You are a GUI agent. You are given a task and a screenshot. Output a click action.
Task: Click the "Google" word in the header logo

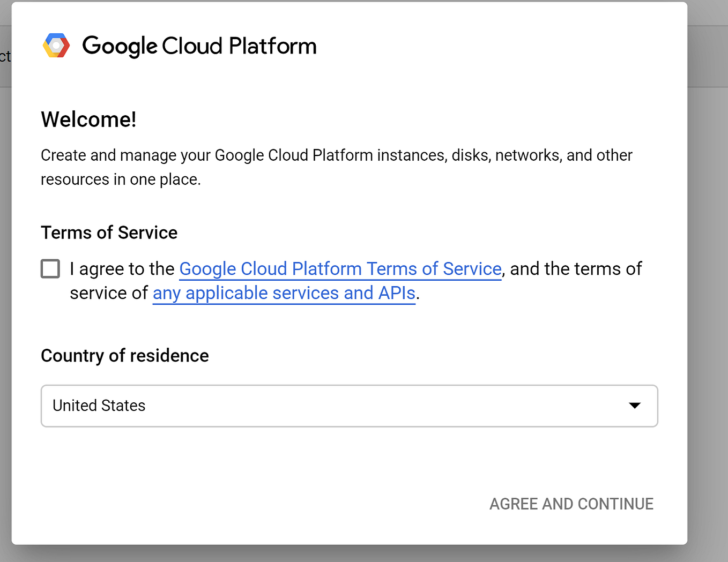pyautogui.click(x=120, y=47)
